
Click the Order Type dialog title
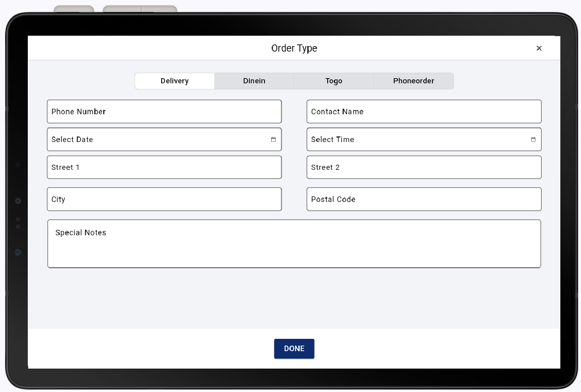[x=294, y=48]
